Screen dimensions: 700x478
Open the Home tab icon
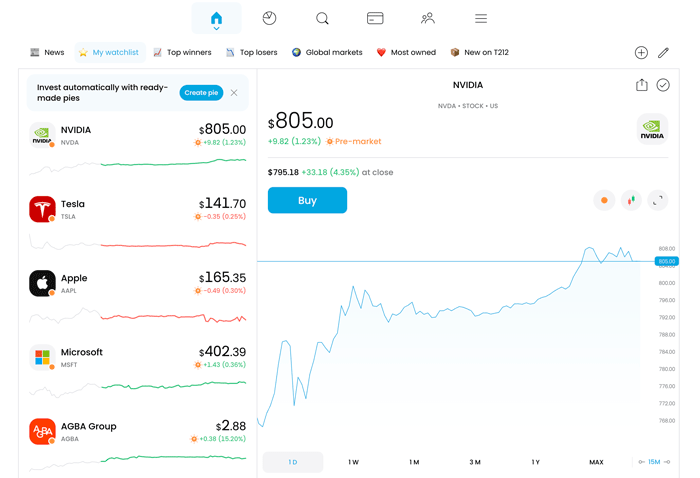tap(216, 18)
